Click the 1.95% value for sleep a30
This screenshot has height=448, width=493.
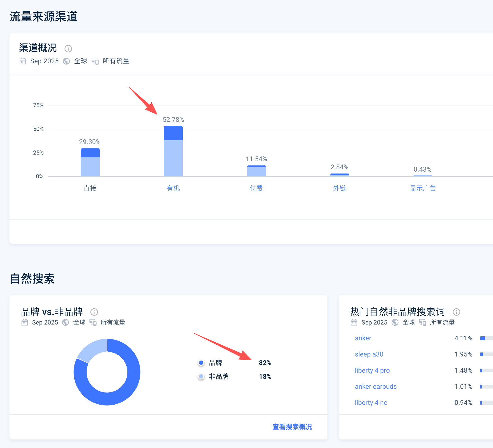tap(463, 354)
